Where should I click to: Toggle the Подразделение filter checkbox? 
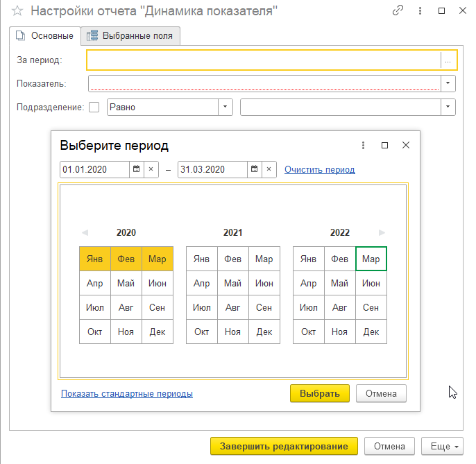(x=94, y=107)
